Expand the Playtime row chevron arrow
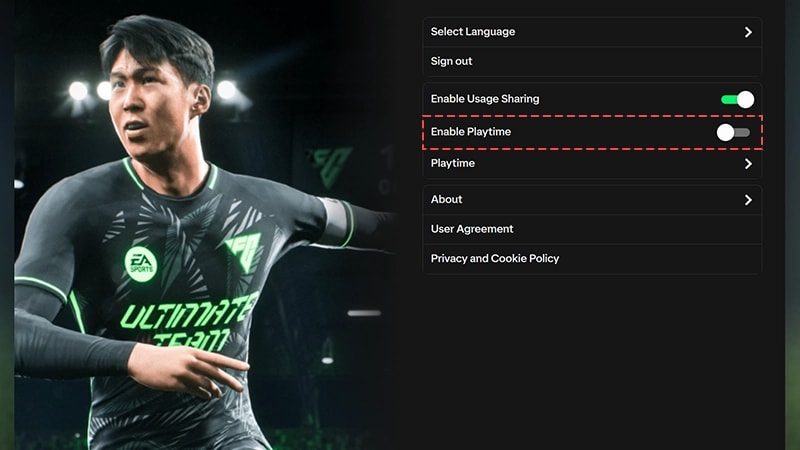 [748, 164]
